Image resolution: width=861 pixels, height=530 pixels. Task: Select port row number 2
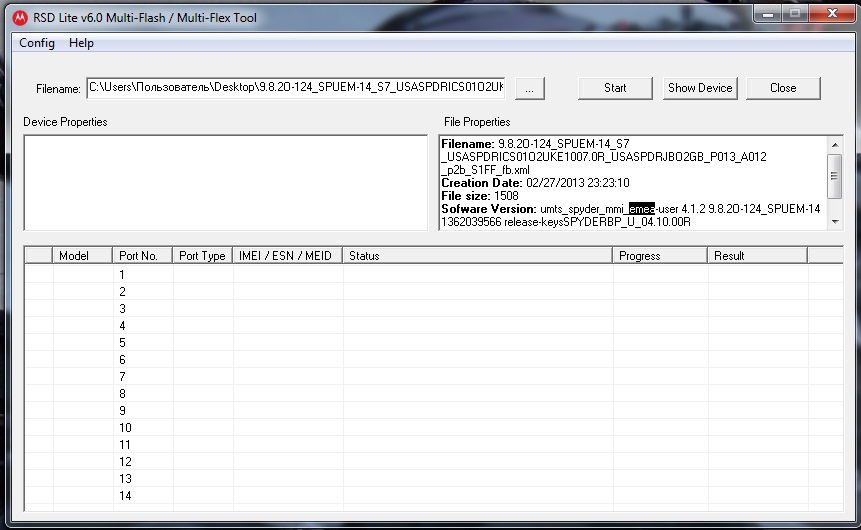click(x=434, y=291)
